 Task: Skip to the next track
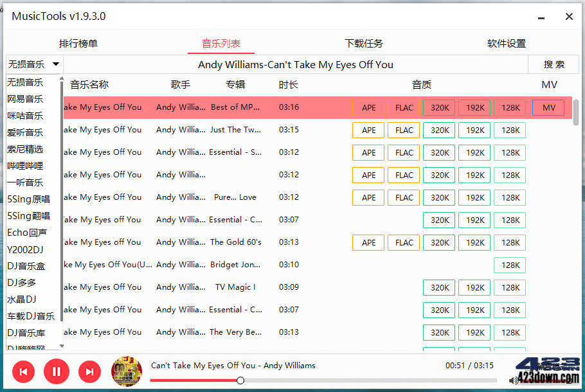coord(89,371)
